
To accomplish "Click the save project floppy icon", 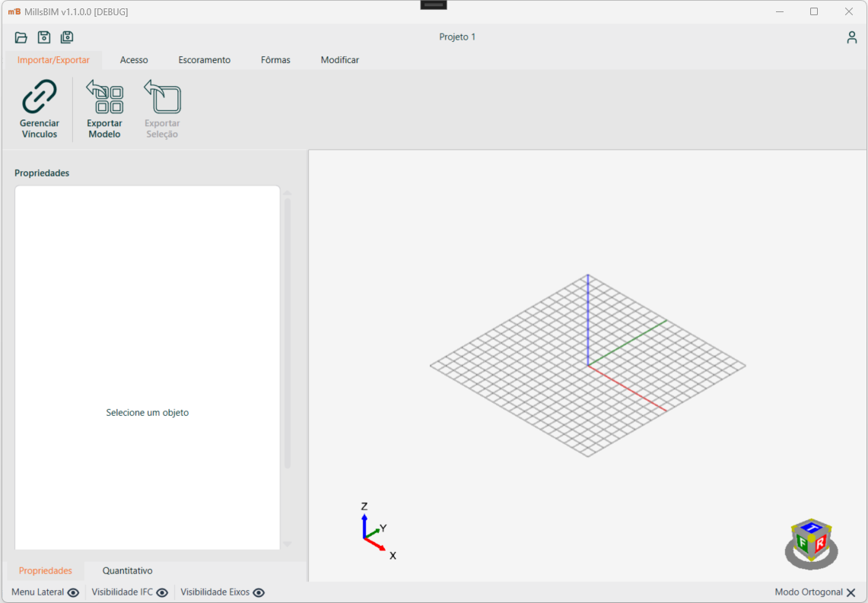I will pos(44,37).
